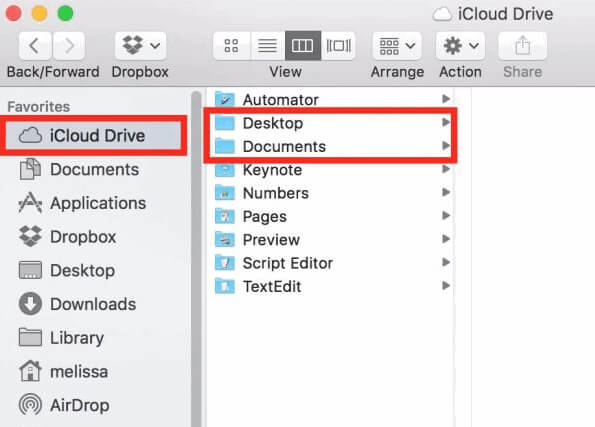The image size is (595, 427).
Task: Select the Automator folder name
Action: pos(280,100)
